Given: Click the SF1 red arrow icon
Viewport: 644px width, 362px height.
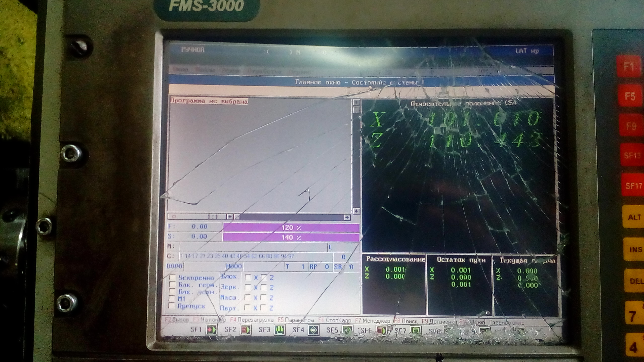Looking at the screenshot, I should [211, 330].
